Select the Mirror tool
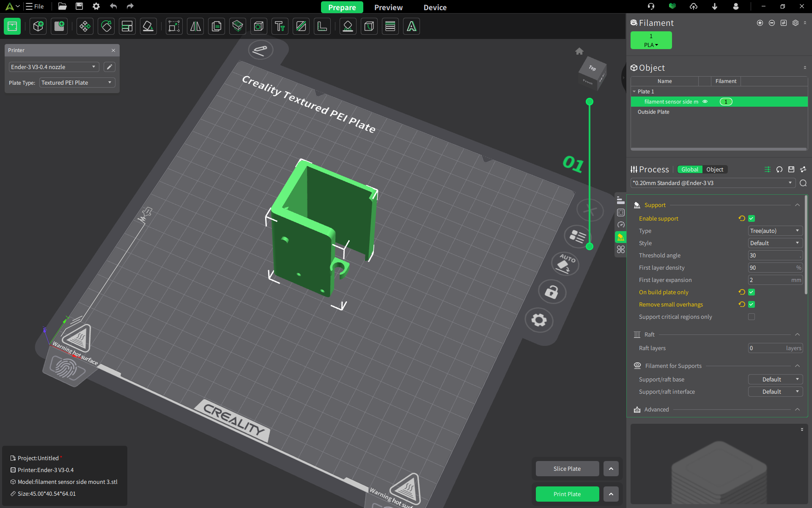The image size is (812, 508). [x=195, y=26]
